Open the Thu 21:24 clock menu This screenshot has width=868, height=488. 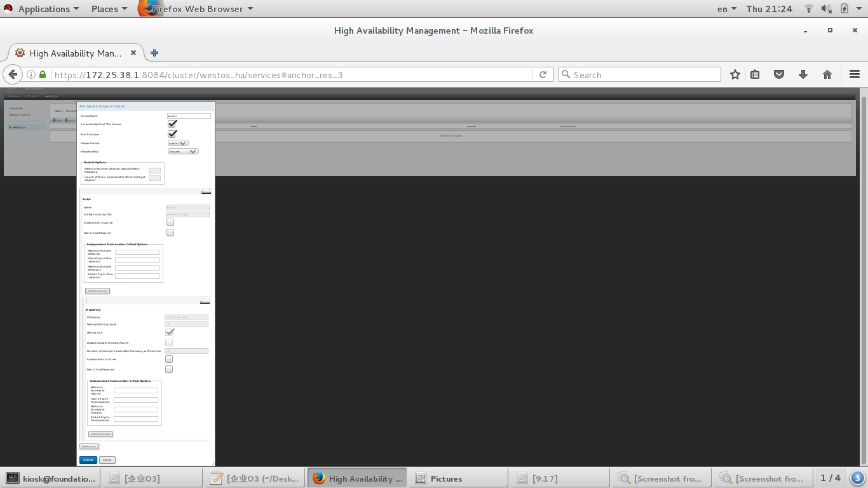[x=770, y=9]
